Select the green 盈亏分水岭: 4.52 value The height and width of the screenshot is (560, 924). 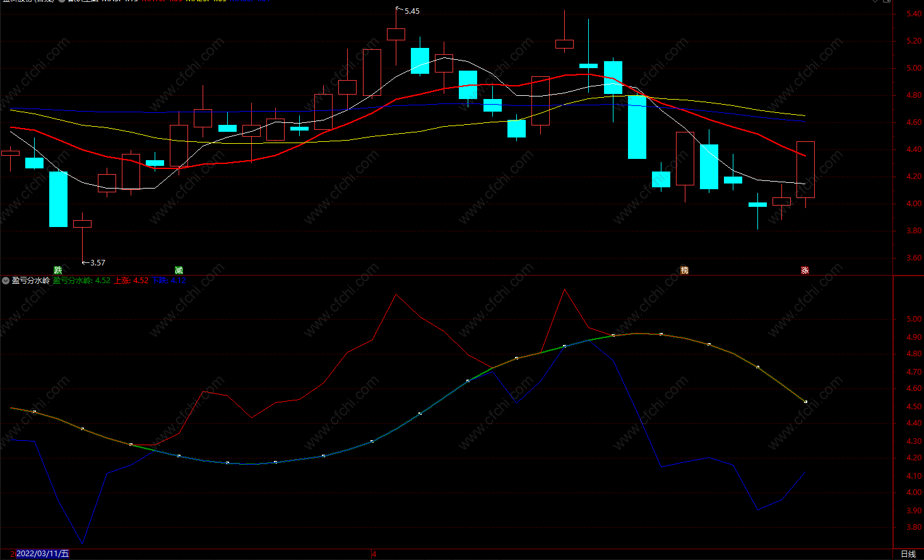(x=81, y=281)
